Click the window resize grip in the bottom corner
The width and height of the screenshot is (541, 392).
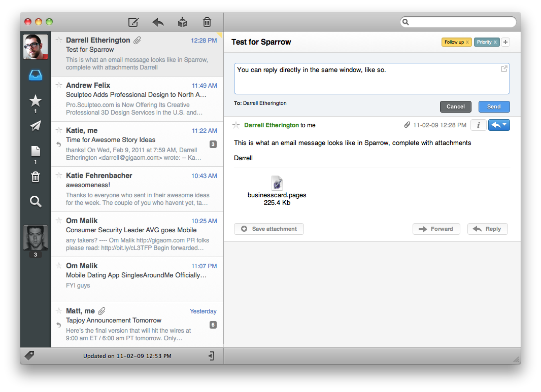(x=517, y=360)
